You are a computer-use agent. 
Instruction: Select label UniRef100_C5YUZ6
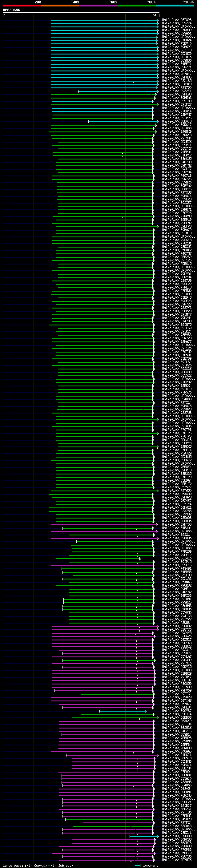point(177,860)
